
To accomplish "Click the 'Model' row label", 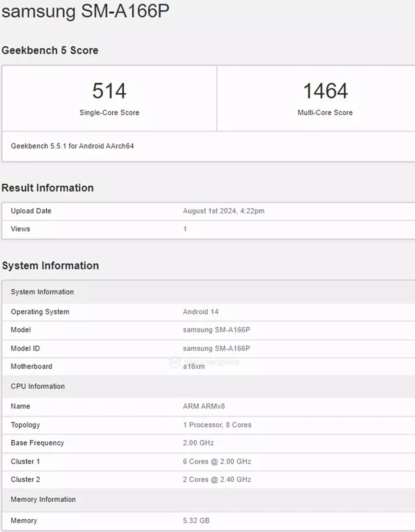I will coord(21,330).
